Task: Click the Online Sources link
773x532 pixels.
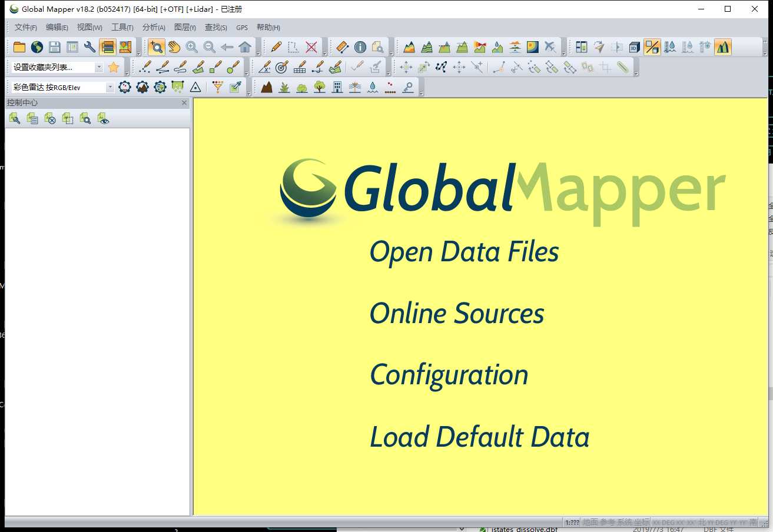Action: (x=457, y=313)
